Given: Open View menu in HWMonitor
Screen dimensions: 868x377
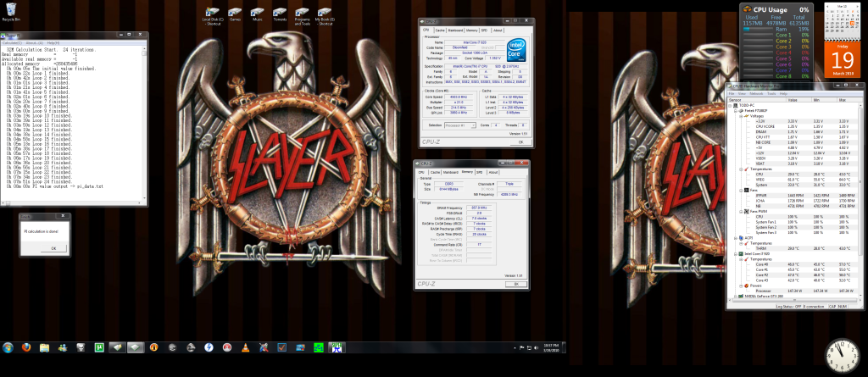Looking at the screenshot, I should (x=741, y=93).
